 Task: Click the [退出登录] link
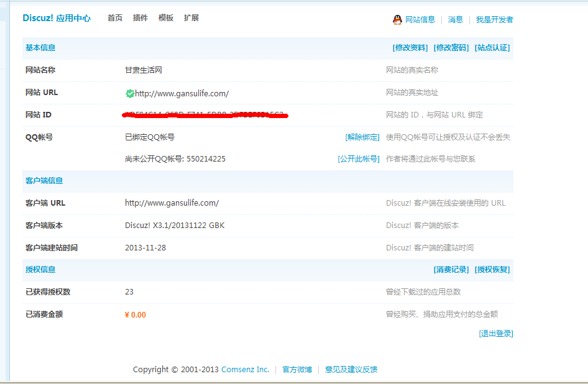point(496,334)
